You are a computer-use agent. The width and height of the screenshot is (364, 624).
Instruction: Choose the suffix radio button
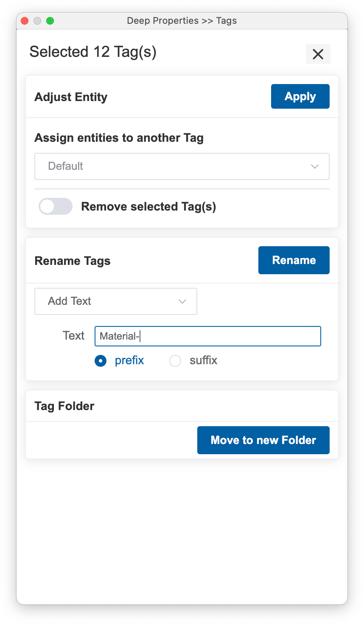(175, 361)
